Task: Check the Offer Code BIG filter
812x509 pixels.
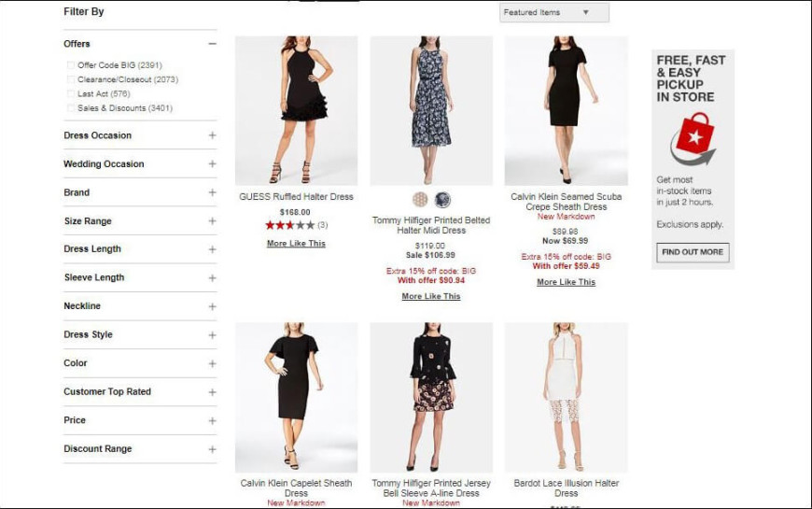Action: coord(70,65)
